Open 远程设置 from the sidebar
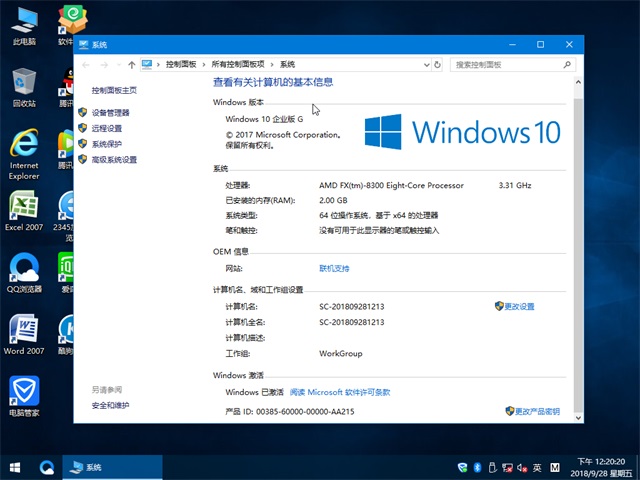This screenshot has width=640, height=480. (106, 128)
